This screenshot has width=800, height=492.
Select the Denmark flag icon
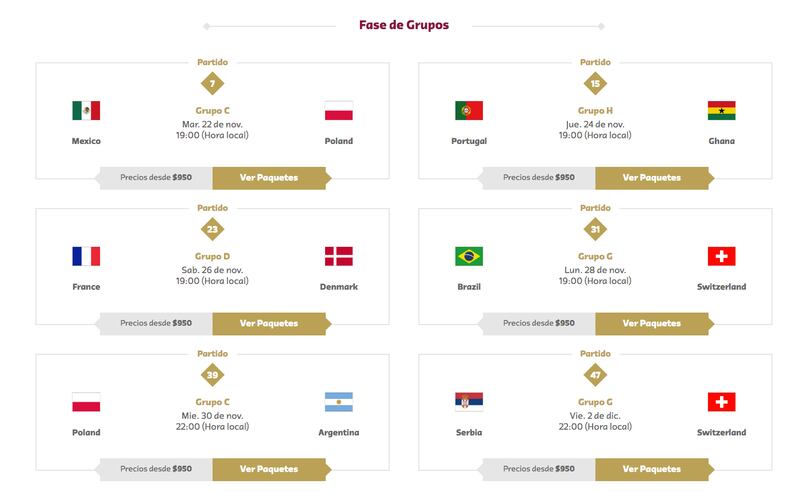point(339,256)
